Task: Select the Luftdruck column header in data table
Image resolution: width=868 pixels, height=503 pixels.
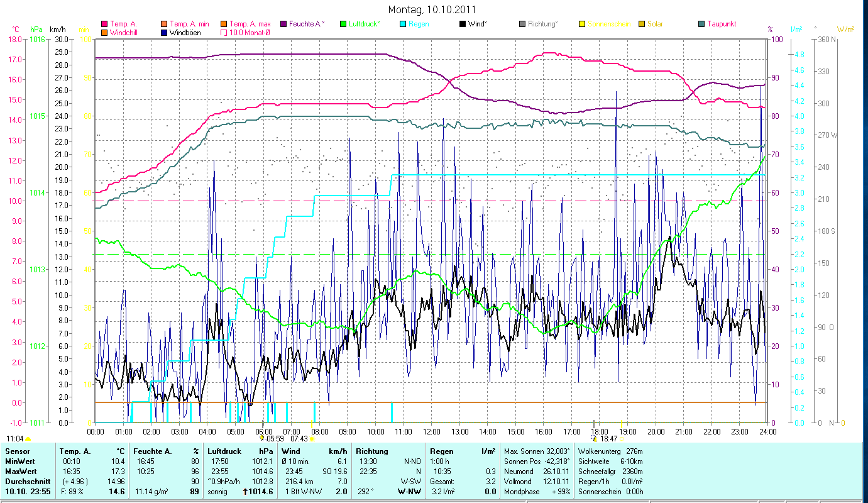Action: 224,451
